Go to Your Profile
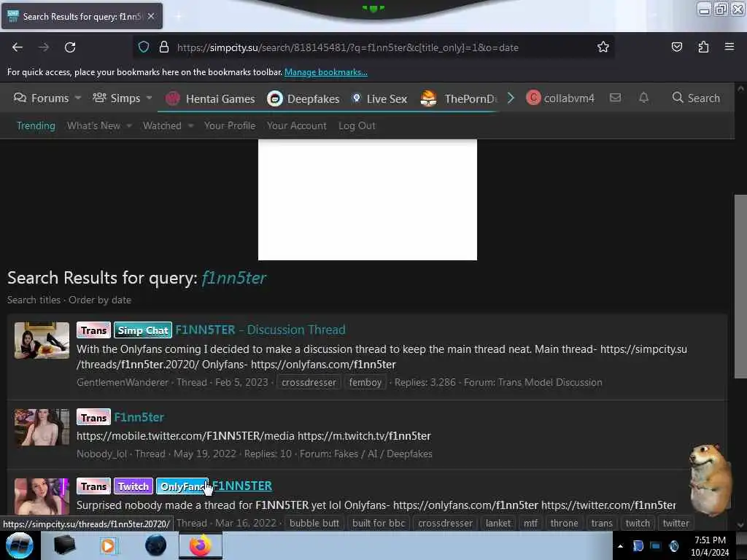 point(230,125)
